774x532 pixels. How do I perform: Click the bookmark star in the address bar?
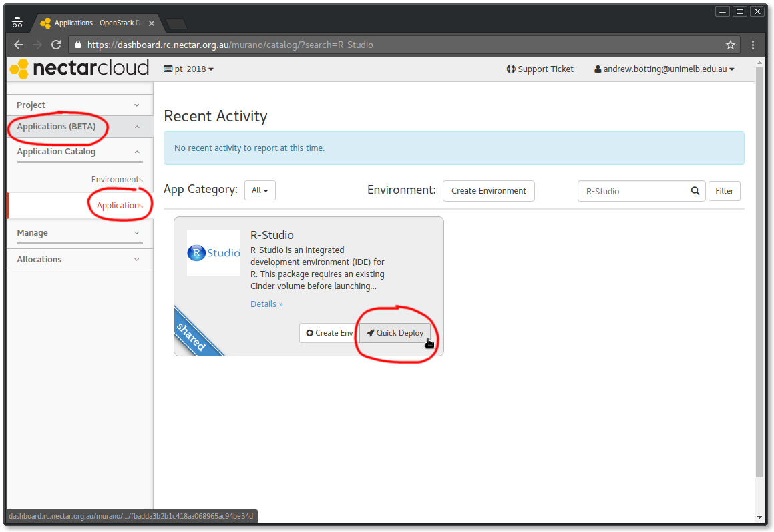pos(731,45)
